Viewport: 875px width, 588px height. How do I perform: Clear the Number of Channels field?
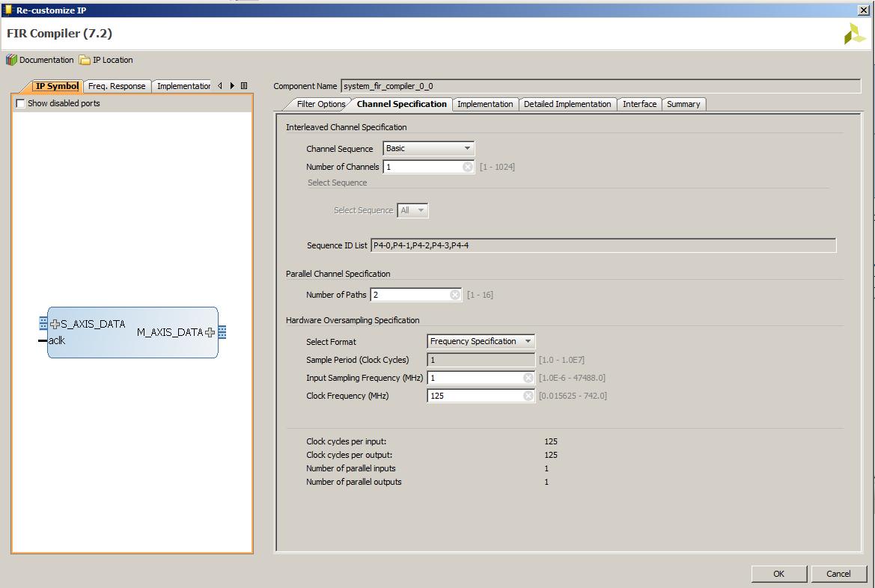[468, 167]
